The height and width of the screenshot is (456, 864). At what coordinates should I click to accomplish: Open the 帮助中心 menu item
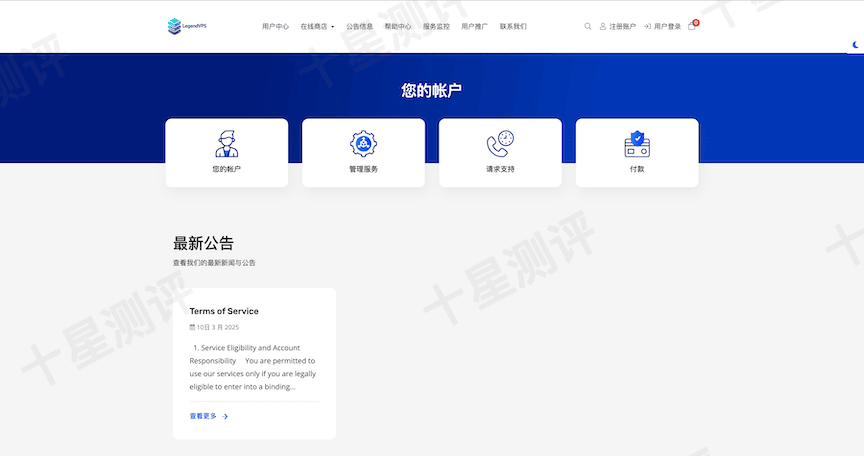[397, 27]
